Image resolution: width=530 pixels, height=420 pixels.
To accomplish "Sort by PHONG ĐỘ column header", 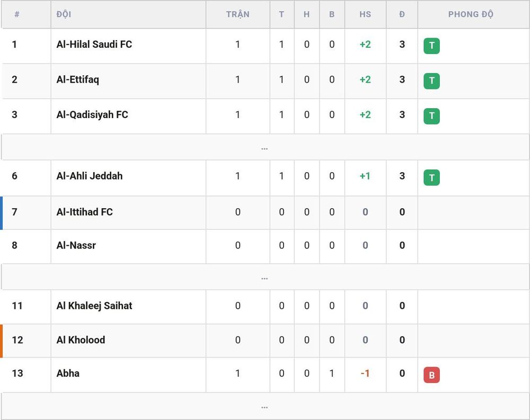I will tap(471, 14).
